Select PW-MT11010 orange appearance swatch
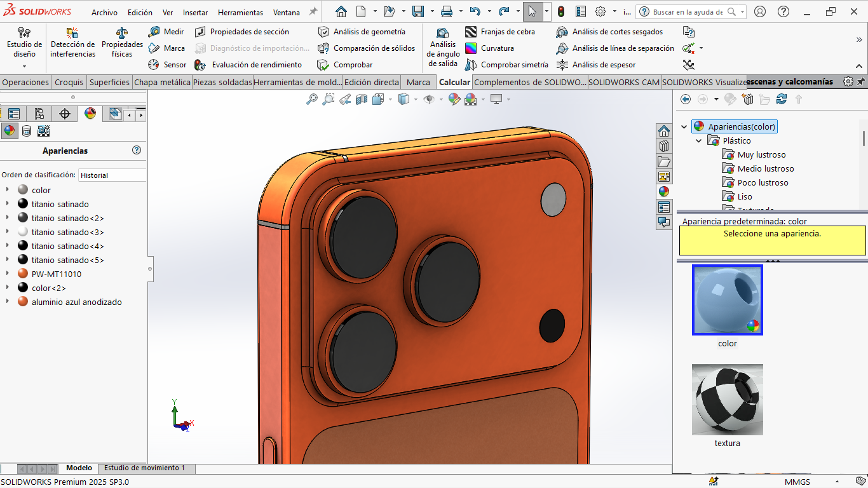 pyautogui.click(x=23, y=274)
